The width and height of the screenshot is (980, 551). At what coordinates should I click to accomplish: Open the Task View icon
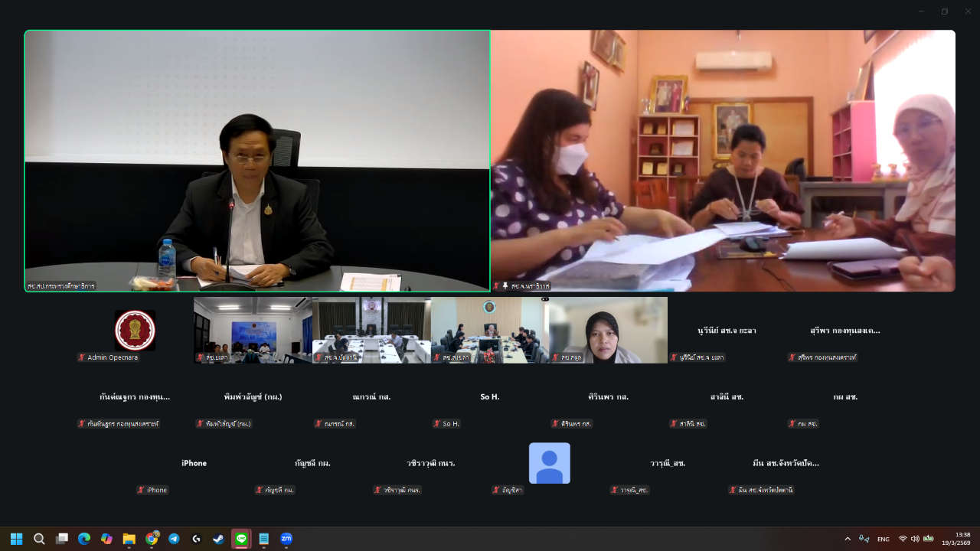tap(62, 539)
